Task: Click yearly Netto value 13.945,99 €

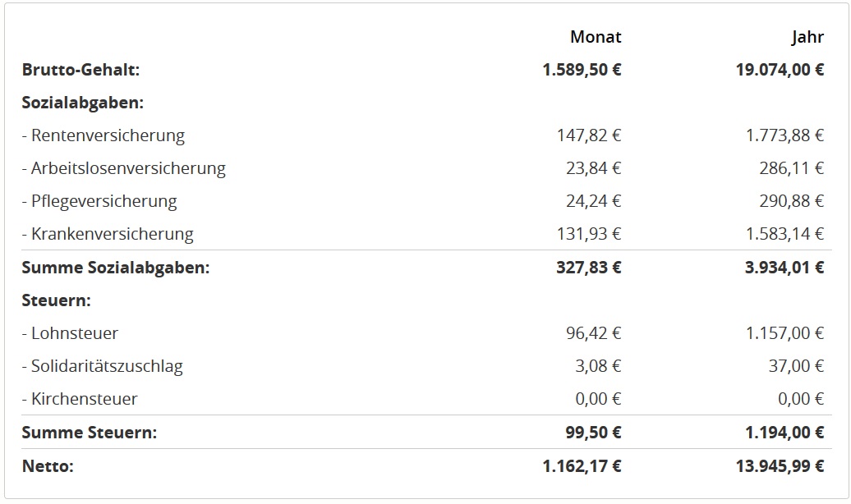Action: pos(780,466)
